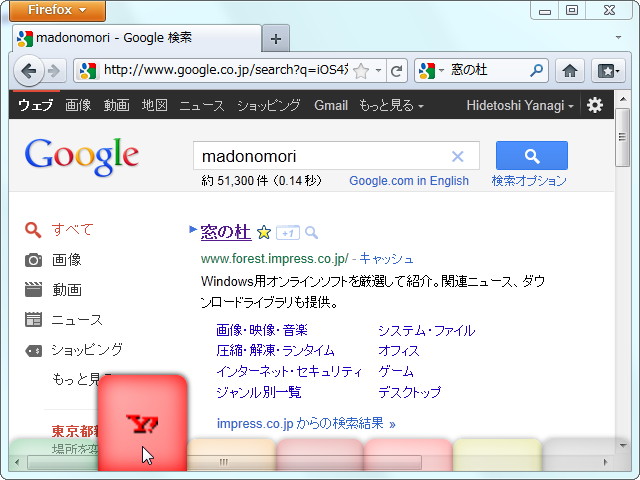The height and width of the screenshot is (480, 640).
Task: Open the search engine selector dropdown
Action: click(x=441, y=71)
